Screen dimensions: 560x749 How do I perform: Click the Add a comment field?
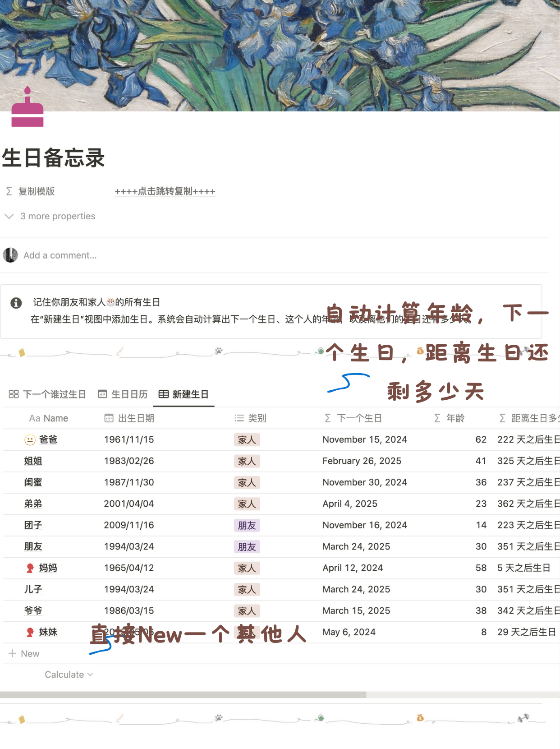pos(60,255)
